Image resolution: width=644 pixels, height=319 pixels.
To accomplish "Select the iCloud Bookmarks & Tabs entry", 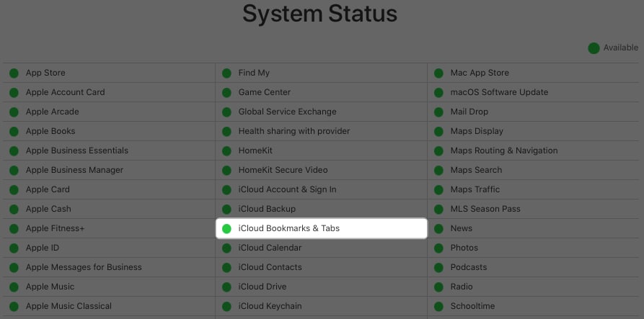I will coord(288,228).
